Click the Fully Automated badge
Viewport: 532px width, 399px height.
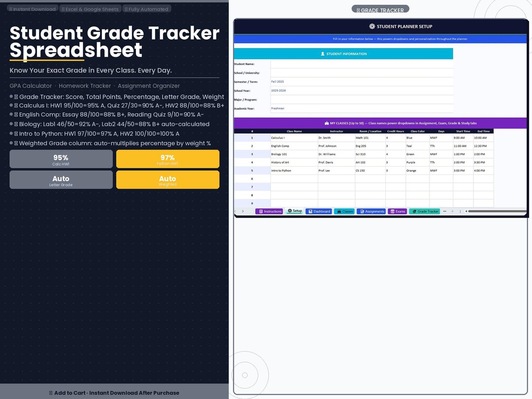[146, 9]
